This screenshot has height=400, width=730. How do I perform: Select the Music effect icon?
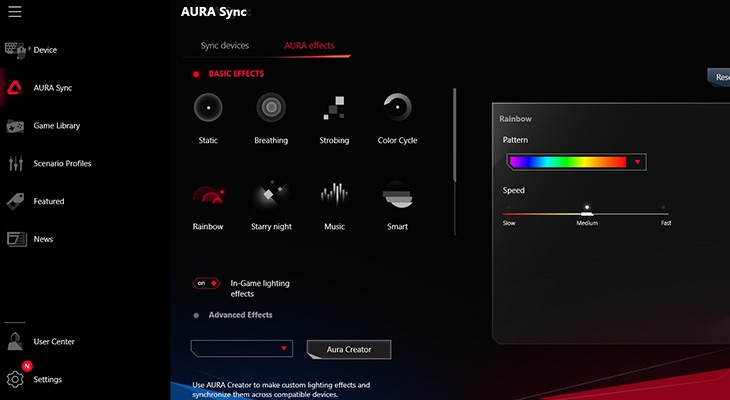[334, 195]
